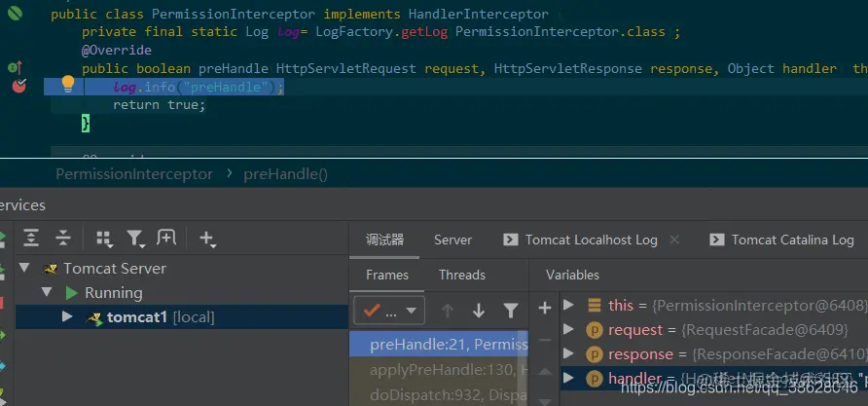Click the Open in New Tab icon
Screen dimensions: 868x406
pos(166,239)
